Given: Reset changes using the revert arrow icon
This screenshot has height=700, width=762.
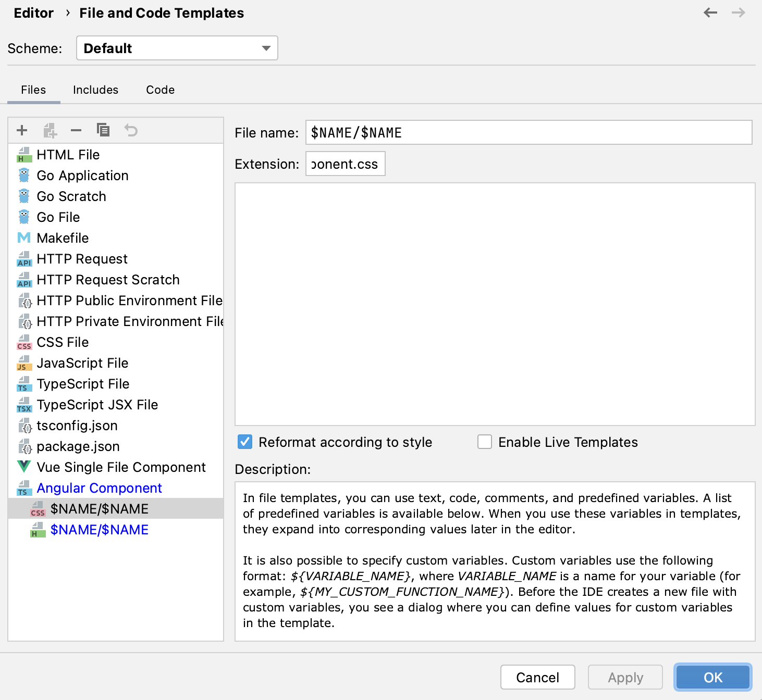Looking at the screenshot, I should (x=130, y=130).
